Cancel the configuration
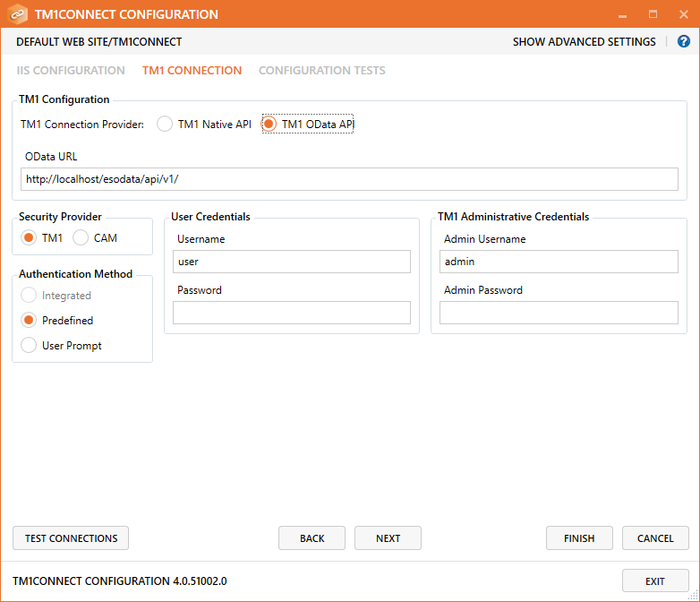 pyautogui.click(x=655, y=538)
